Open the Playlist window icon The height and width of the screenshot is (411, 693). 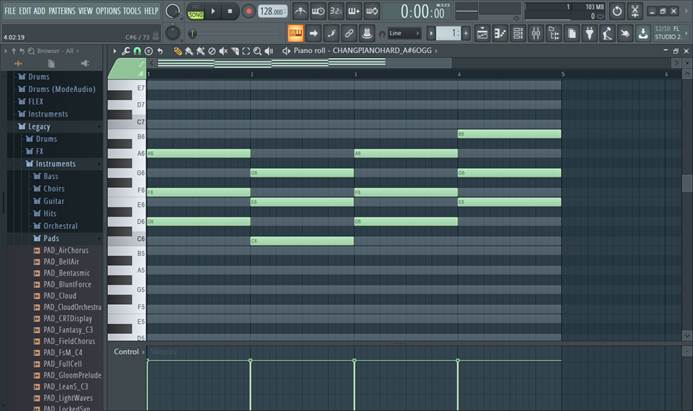click(x=483, y=33)
